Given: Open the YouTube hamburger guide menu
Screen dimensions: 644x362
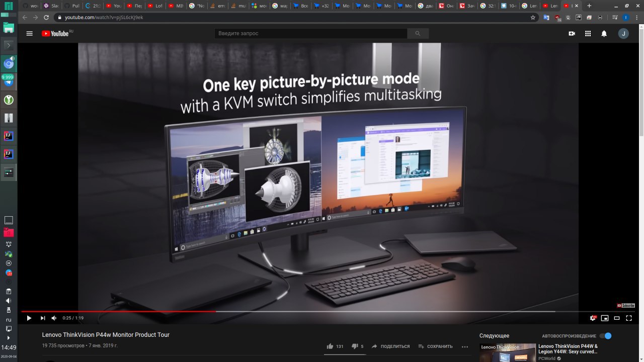Looking at the screenshot, I should point(30,33).
